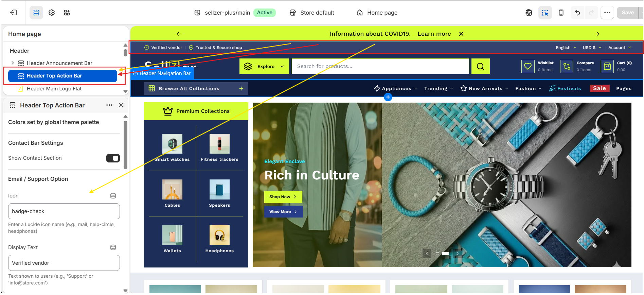The width and height of the screenshot is (644, 295).
Task: Go to next announcement arrow
Action: pyautogui.click(x=597, y=34)
